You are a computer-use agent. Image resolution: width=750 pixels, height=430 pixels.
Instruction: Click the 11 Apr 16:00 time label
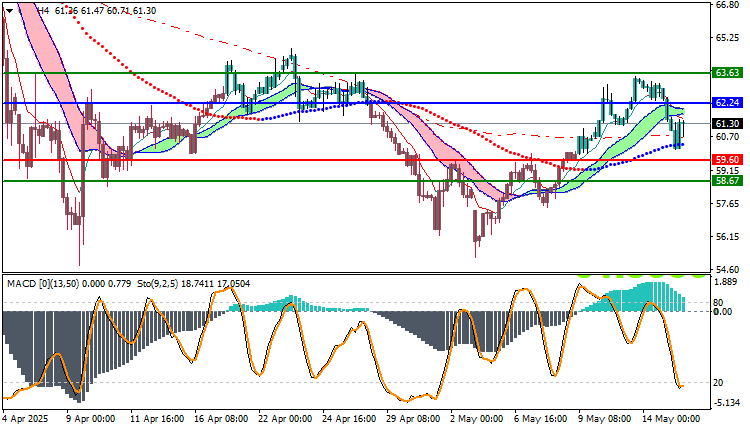[x=157, y=419]
